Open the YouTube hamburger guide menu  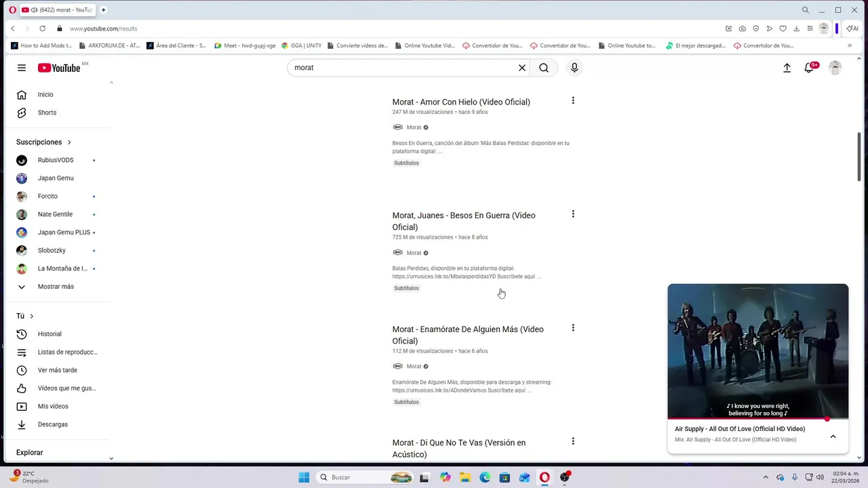pos(22,68)
